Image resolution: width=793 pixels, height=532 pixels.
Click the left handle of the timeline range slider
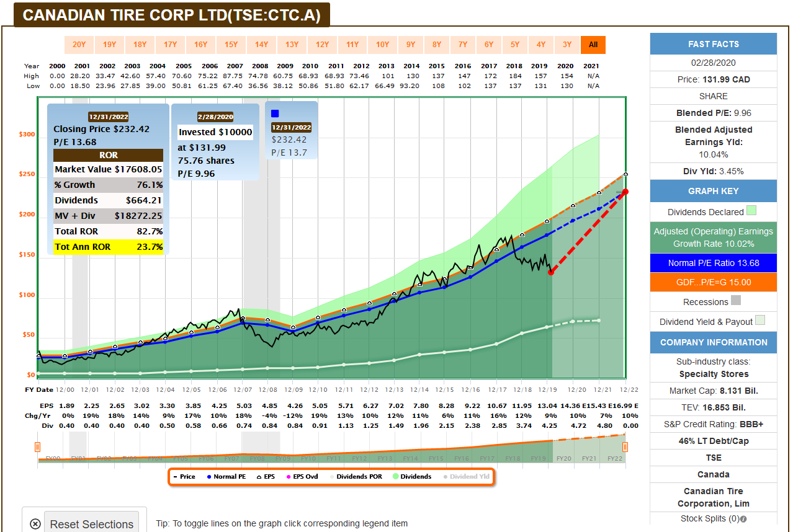point(37,447)
